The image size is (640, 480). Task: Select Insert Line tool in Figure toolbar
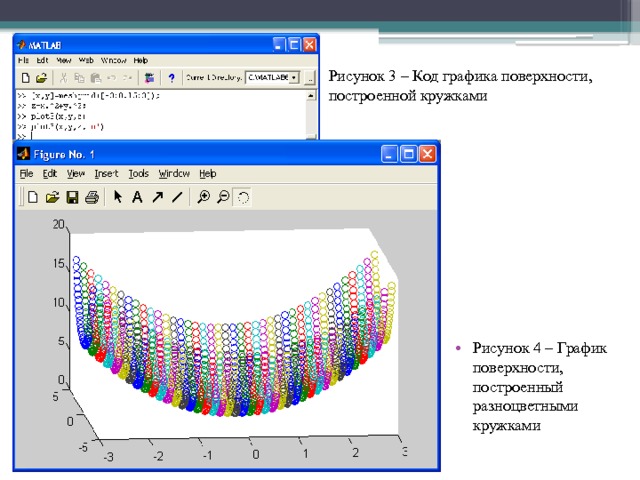[177, 198]
